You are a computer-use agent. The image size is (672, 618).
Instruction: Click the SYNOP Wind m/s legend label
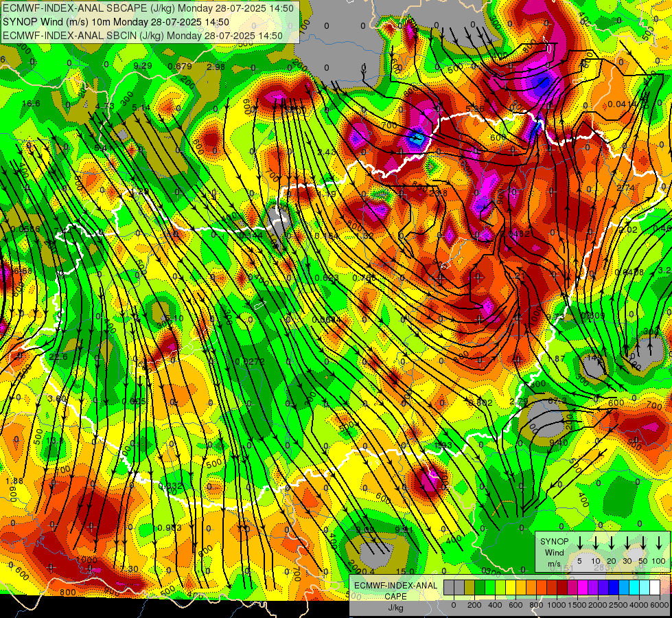pos(554,552)
